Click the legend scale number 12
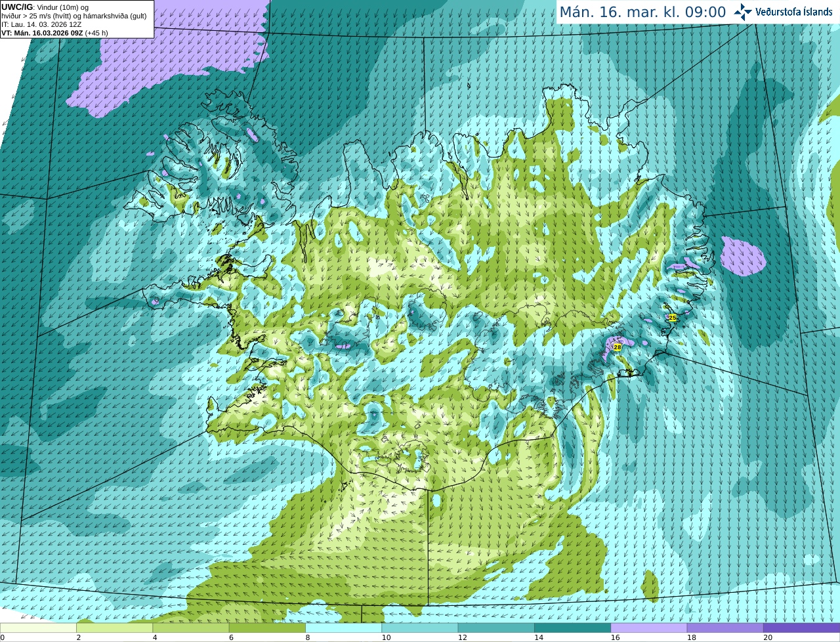The image size is (840, 642). point(462,637)
